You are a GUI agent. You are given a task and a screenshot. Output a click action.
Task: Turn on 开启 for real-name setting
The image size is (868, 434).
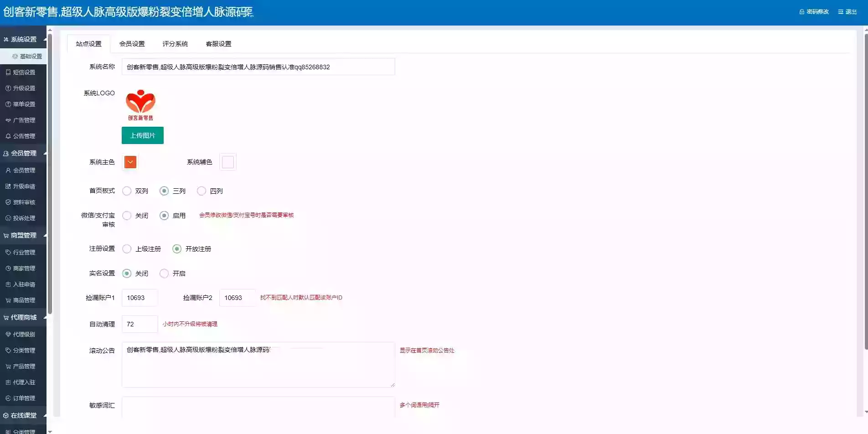click(164, 273)
